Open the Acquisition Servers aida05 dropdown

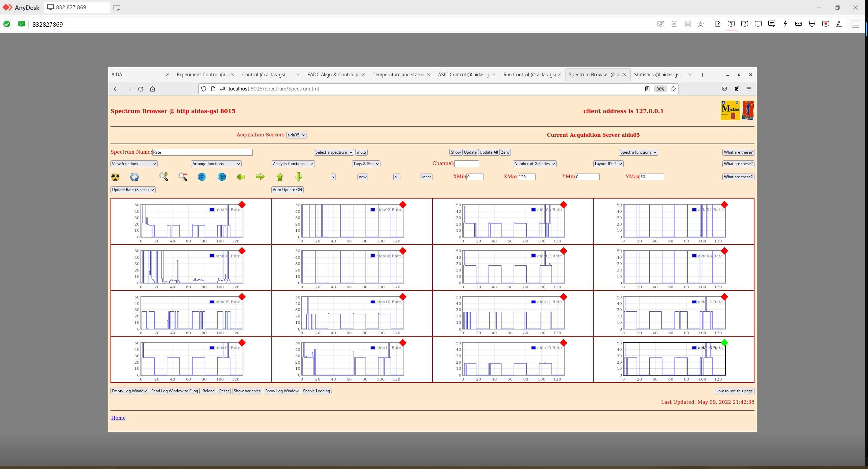pos(296,135)
